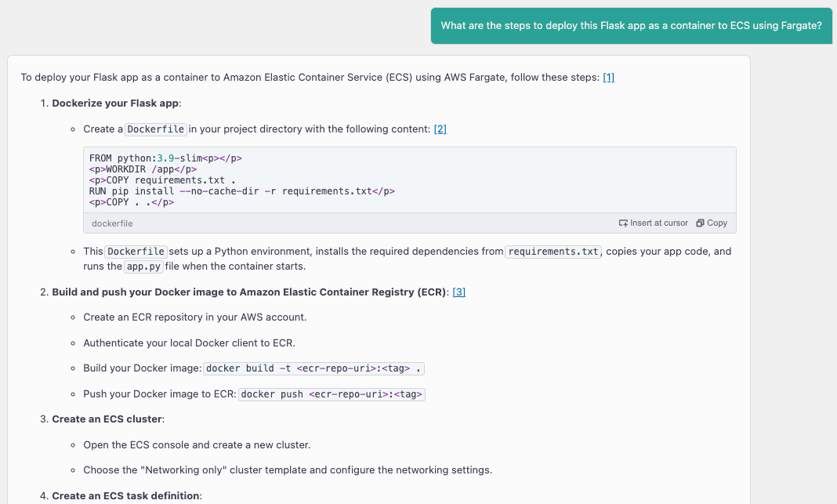Click the "dockerfile" language label

coord(112,223)
